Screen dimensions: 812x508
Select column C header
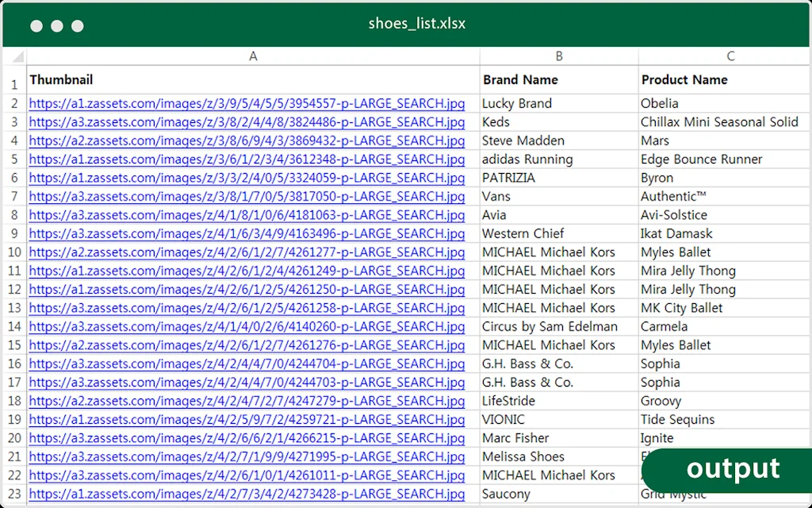coord(730,56)
